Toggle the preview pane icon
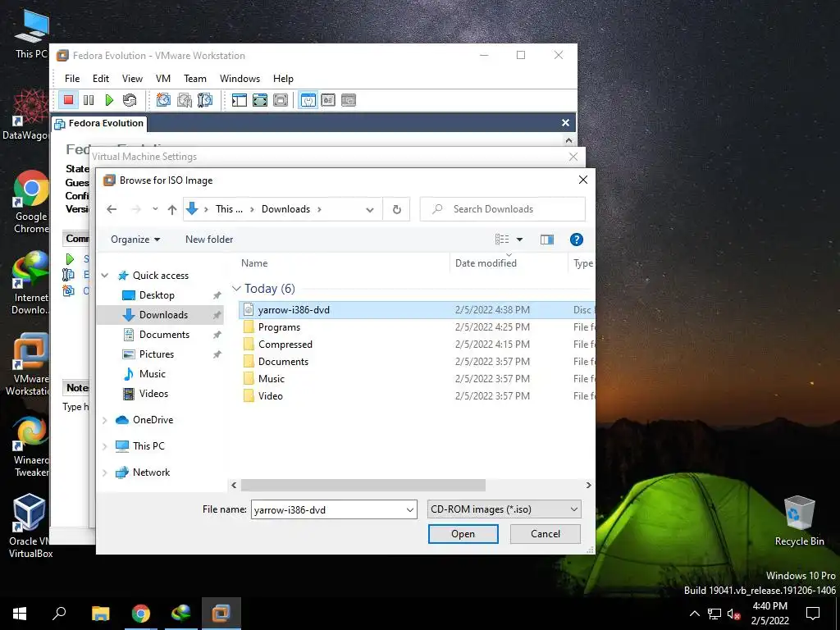 [x=547, y=240]
